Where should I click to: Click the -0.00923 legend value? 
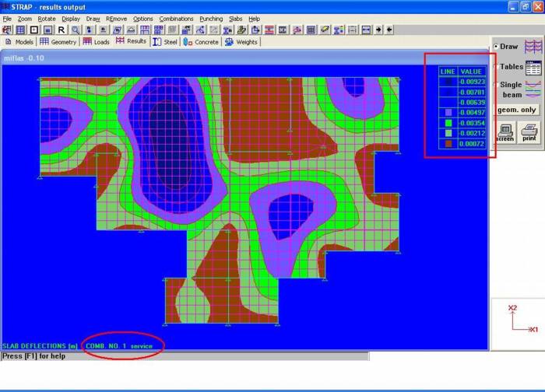click(472, 82)
